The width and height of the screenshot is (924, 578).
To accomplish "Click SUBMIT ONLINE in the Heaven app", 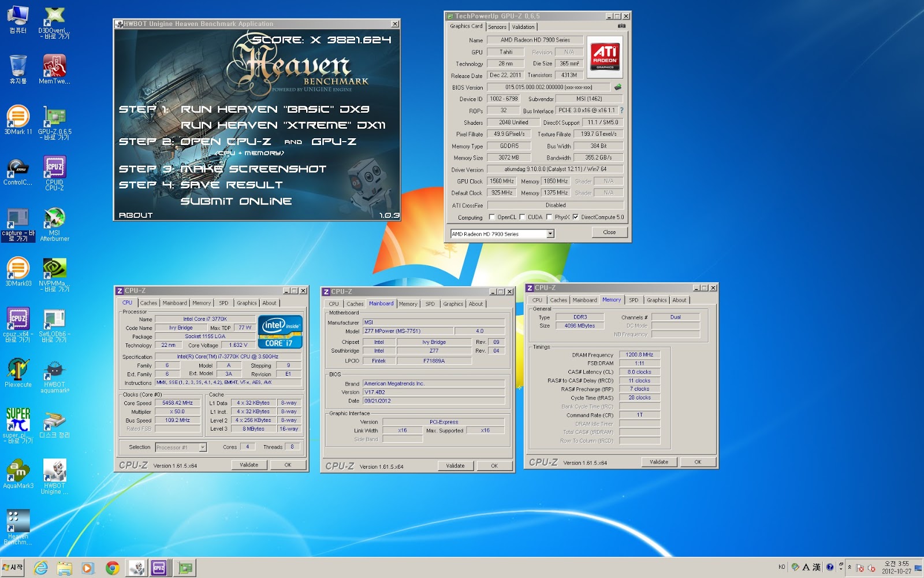I will click(236, 201).
